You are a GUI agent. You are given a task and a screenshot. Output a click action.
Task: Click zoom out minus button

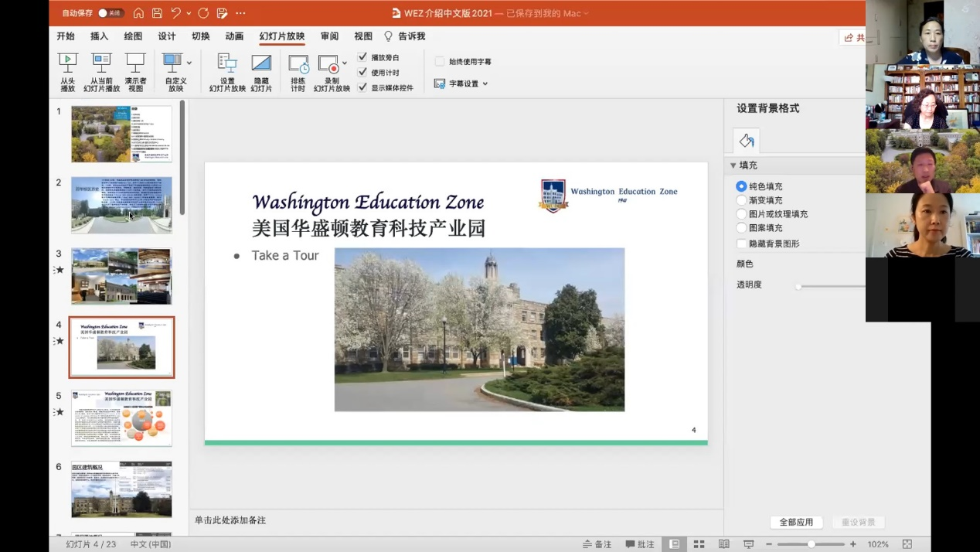tap(771, 544)
